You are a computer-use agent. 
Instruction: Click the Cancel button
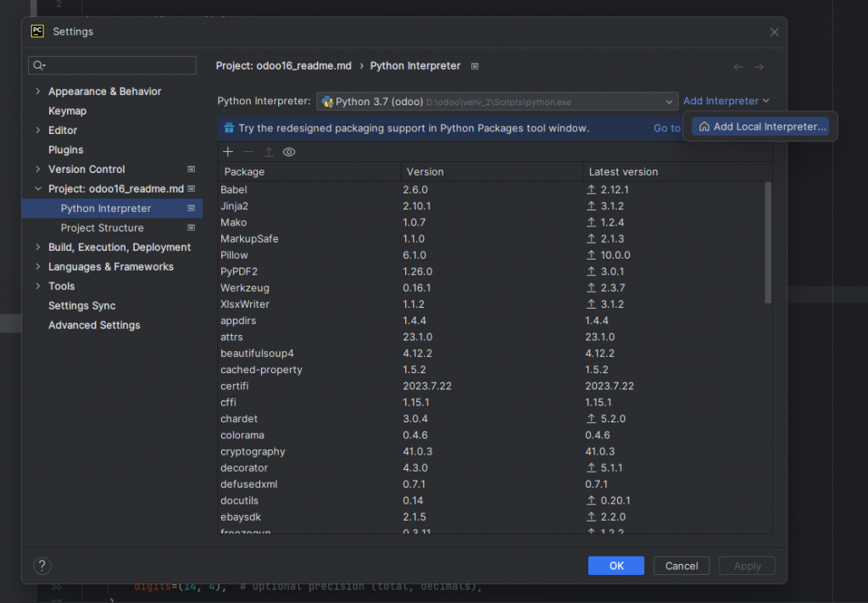[682, 566]
